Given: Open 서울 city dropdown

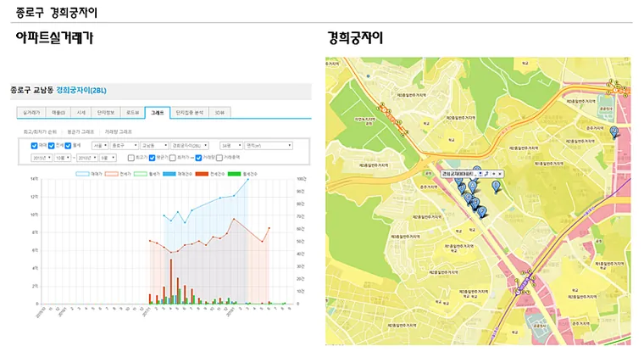Looking at the screenshot, I should coord(100,146).
